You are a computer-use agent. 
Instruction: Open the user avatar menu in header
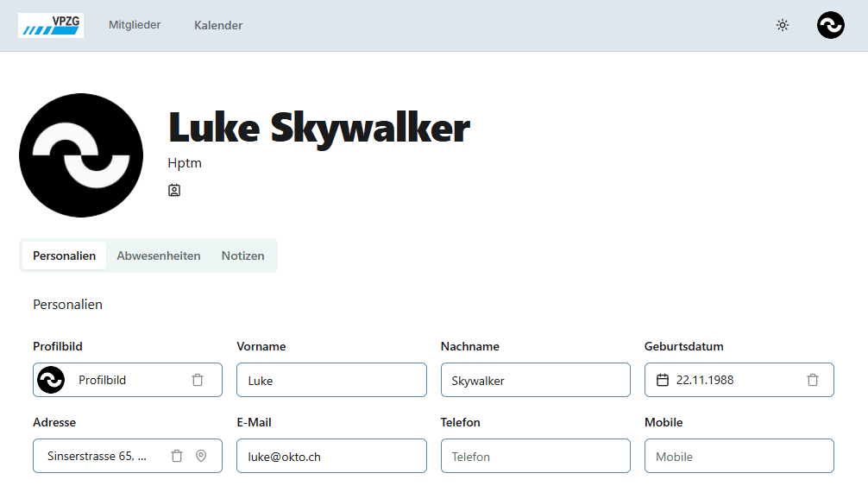point(830,25)
